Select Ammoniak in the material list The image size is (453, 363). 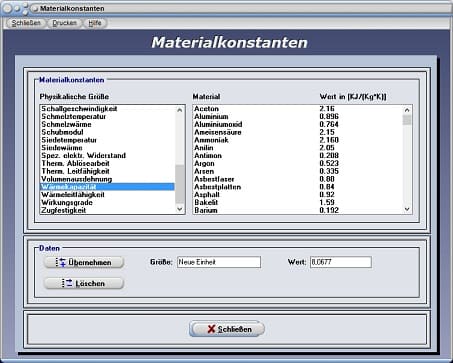point(298,140)
